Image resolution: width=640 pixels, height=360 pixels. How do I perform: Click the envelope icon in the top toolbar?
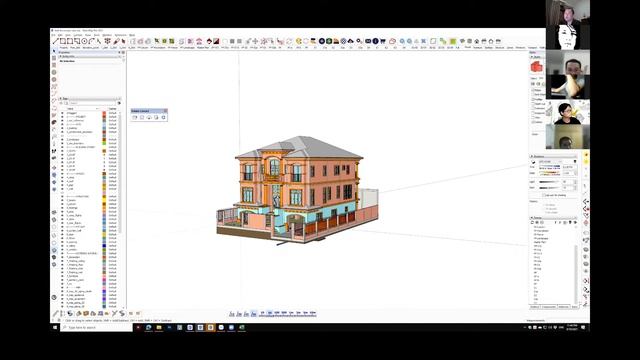click(x=368, y=41)
